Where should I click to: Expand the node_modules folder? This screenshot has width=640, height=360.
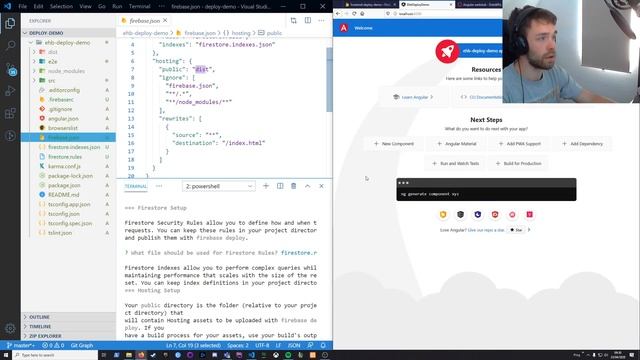67,71
